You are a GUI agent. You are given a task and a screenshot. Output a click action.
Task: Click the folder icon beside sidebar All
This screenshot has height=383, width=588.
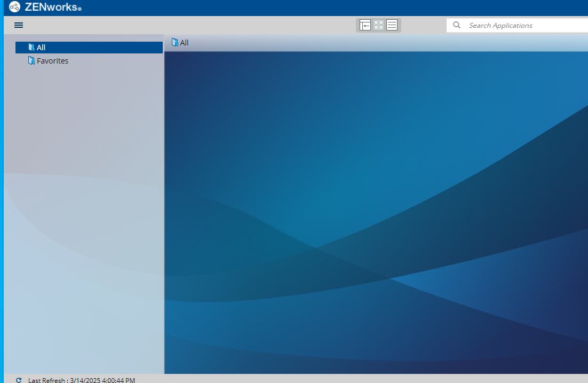(x=31, y=48)
